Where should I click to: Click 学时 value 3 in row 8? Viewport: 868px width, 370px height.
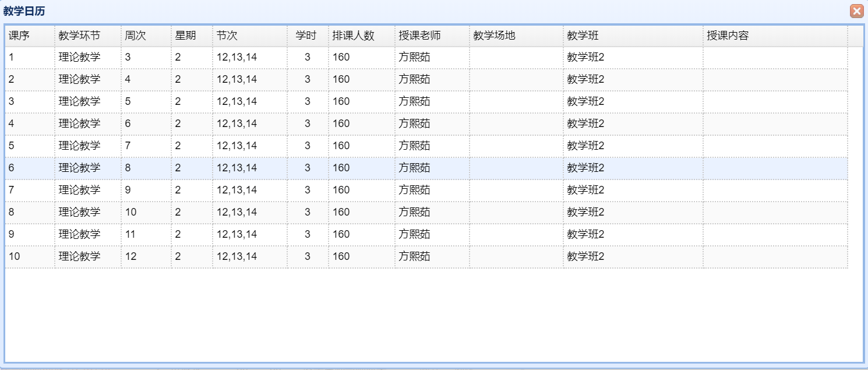[308, 212]
